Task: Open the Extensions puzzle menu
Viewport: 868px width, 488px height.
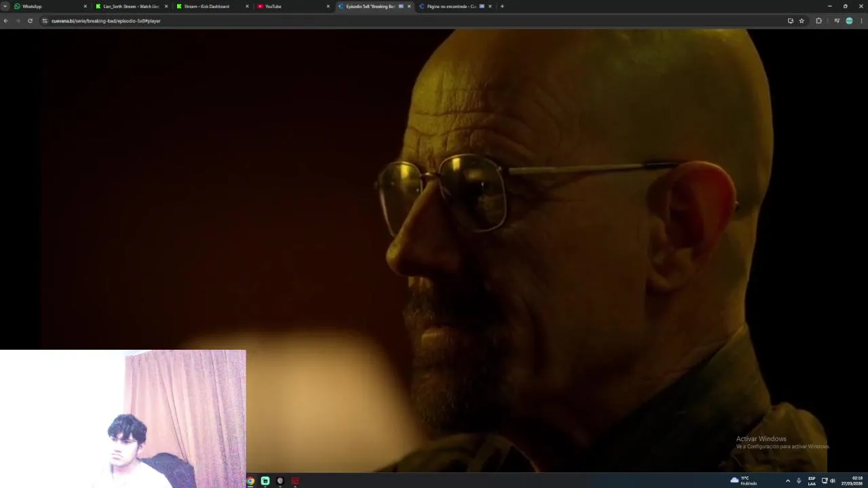Action: click(818, 21)
